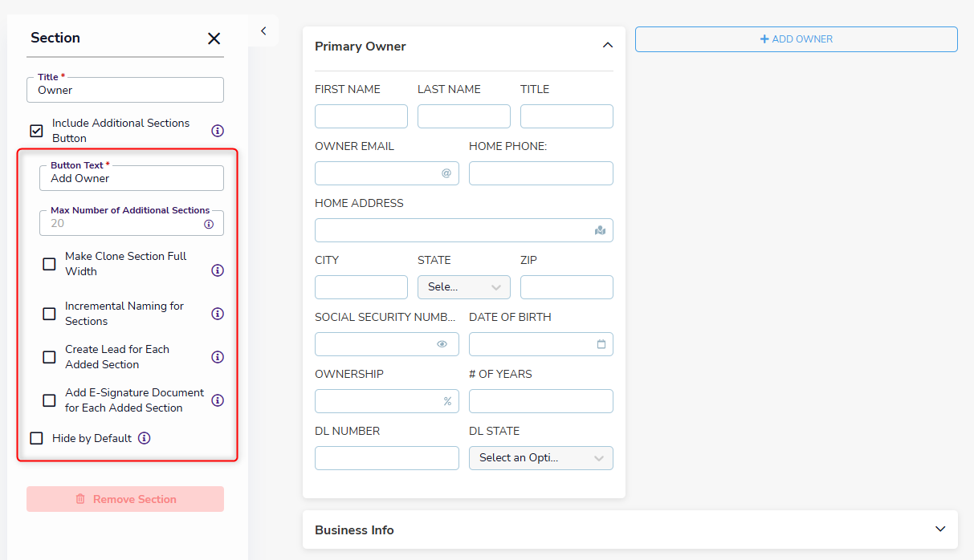Open info icon for Make Clone Section Full Width

coord(217,270)
